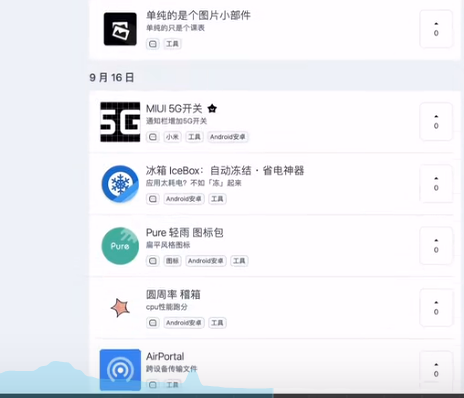Open 冰箱 IceBox: 自动冻结 title
The image size is (464, 398).
[225, 171]
